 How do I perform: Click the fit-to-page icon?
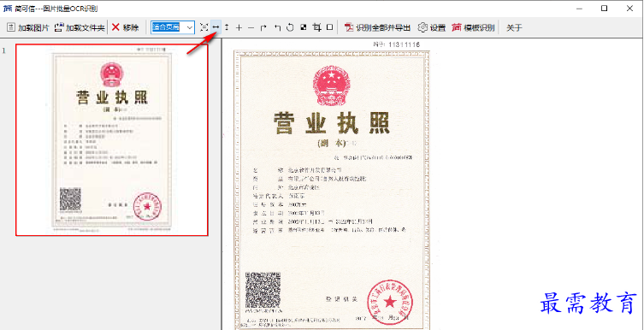click(x=204, y=27)
